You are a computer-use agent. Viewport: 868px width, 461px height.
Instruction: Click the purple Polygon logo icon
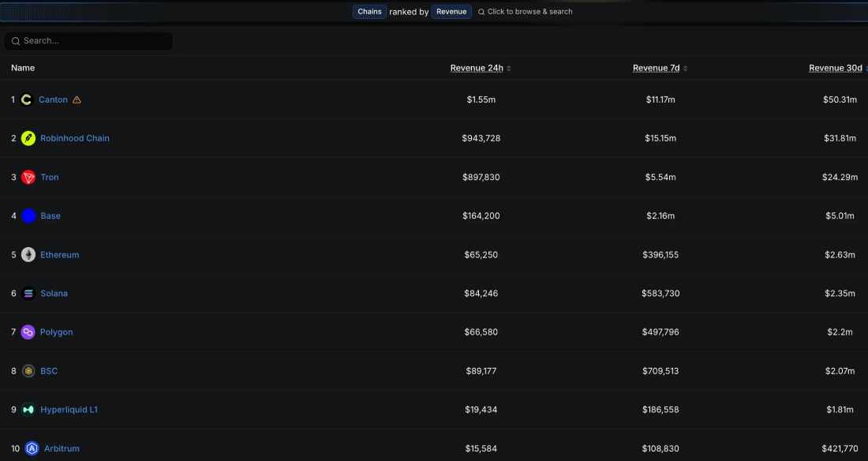tap(28, 332)
